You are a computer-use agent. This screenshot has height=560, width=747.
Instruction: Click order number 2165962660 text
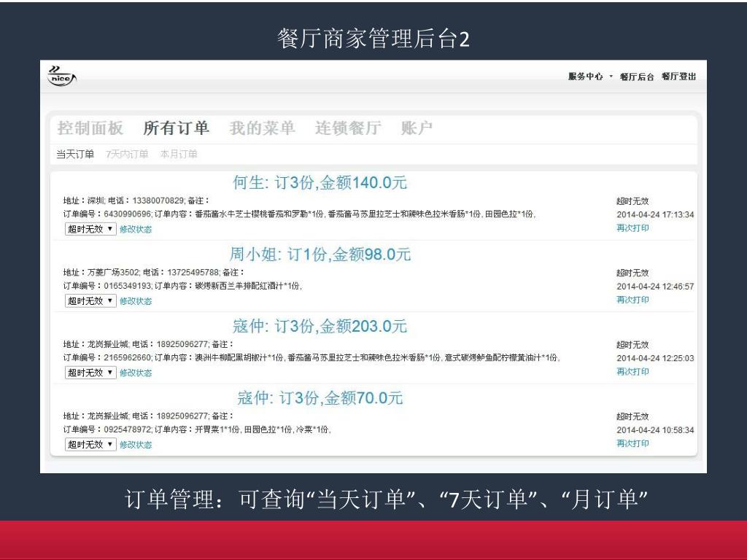(x=127, y=357)
